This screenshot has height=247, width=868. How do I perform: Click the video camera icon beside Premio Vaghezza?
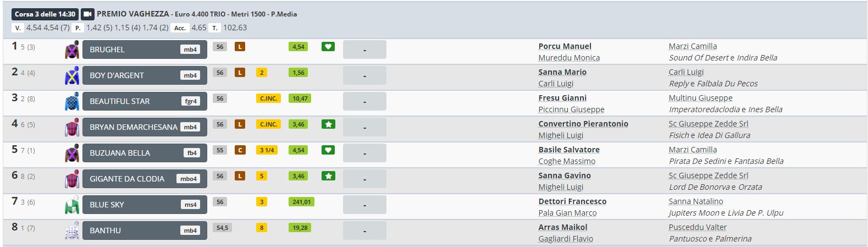[x=87, y=14]
